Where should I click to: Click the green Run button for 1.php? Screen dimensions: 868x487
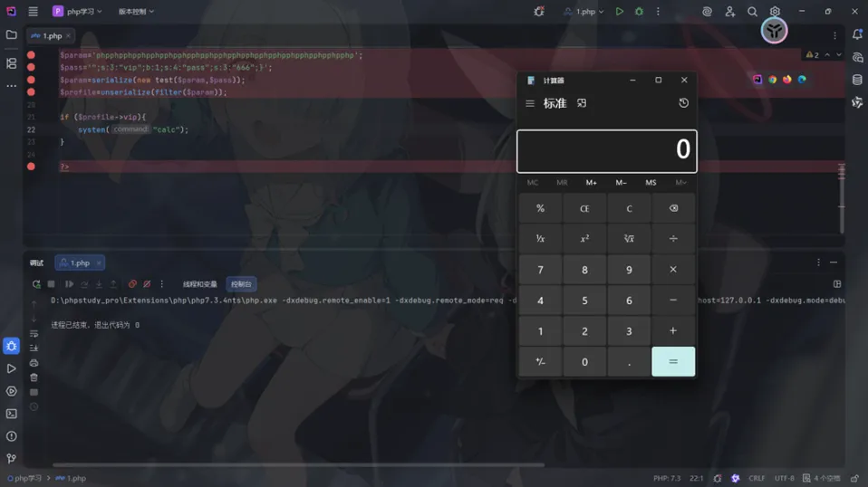(x=620, y=11)
